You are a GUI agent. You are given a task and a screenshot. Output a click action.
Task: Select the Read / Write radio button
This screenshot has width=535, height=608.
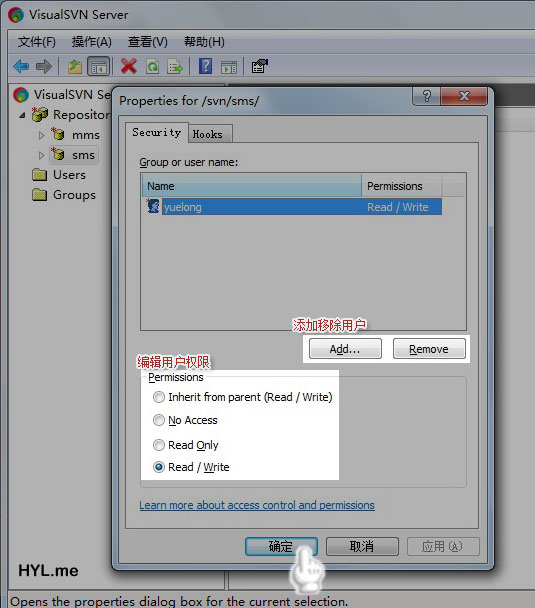tap(159, 467)
